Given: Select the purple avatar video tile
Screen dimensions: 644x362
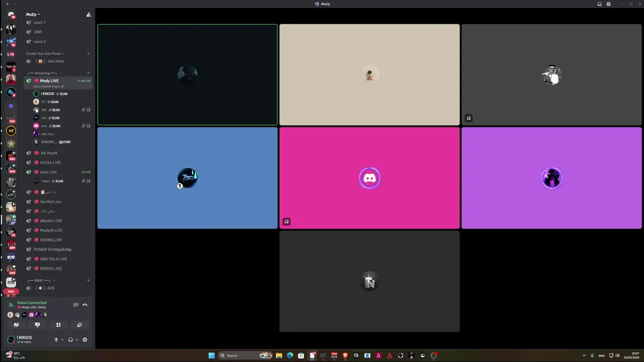Looking at the screenshot, I should click(551, 178).
